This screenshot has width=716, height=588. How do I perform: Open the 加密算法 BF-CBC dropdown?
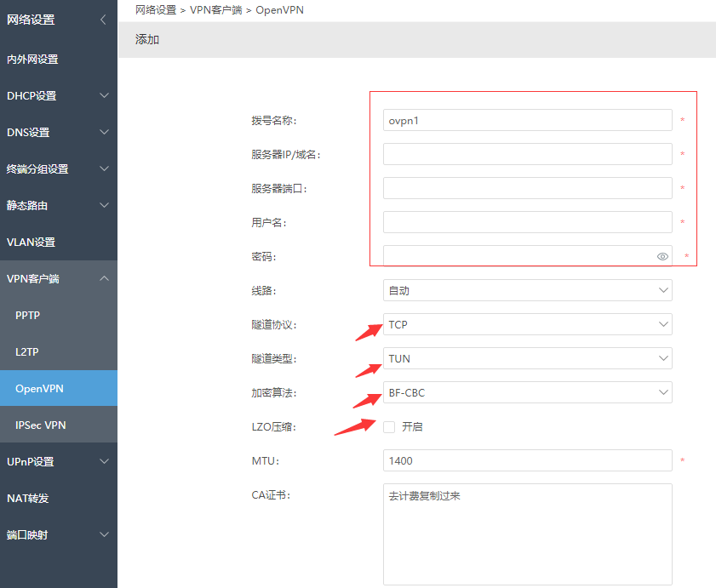(x=527, y=392)
